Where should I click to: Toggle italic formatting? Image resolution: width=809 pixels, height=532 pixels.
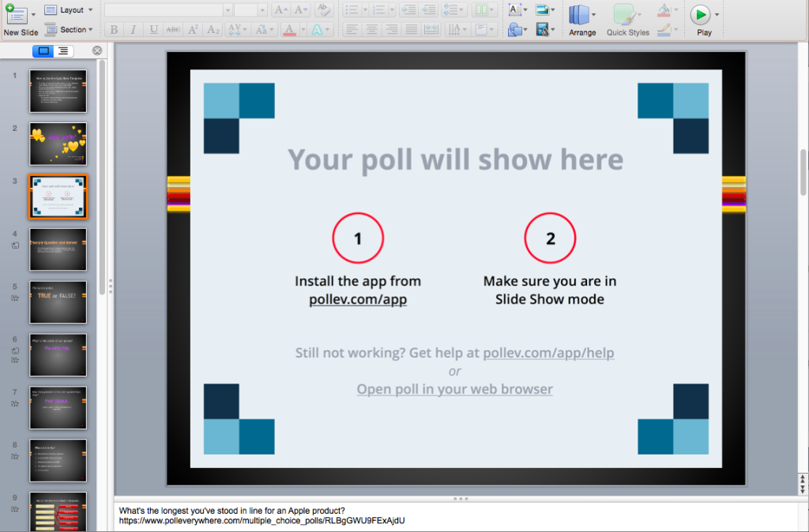pos(131,29)
